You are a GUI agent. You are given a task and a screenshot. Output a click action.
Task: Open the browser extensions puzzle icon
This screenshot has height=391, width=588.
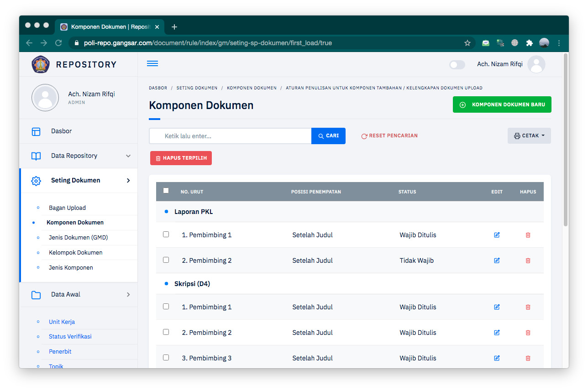click(529, 43)
